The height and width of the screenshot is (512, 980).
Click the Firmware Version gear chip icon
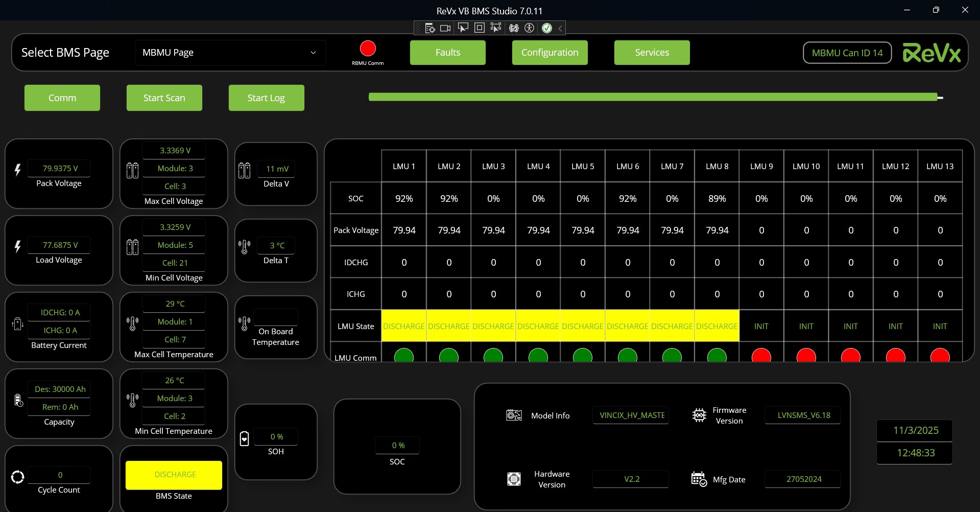point(699,415)
